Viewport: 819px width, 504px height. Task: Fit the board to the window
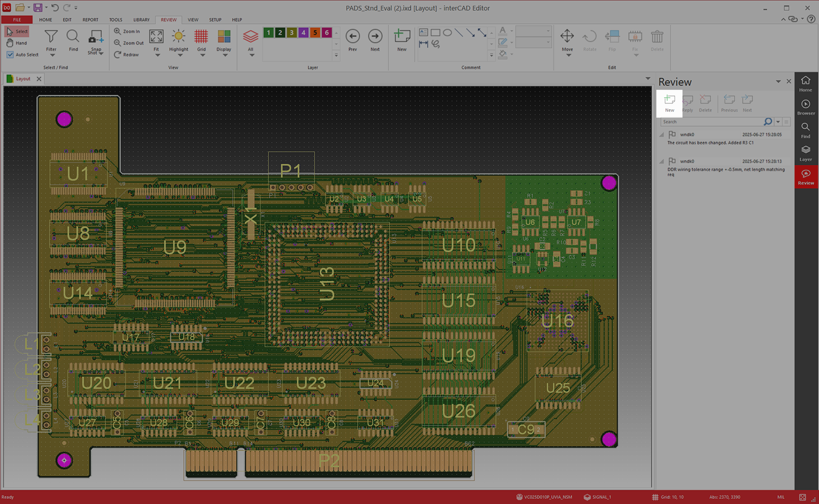(156, 38)
